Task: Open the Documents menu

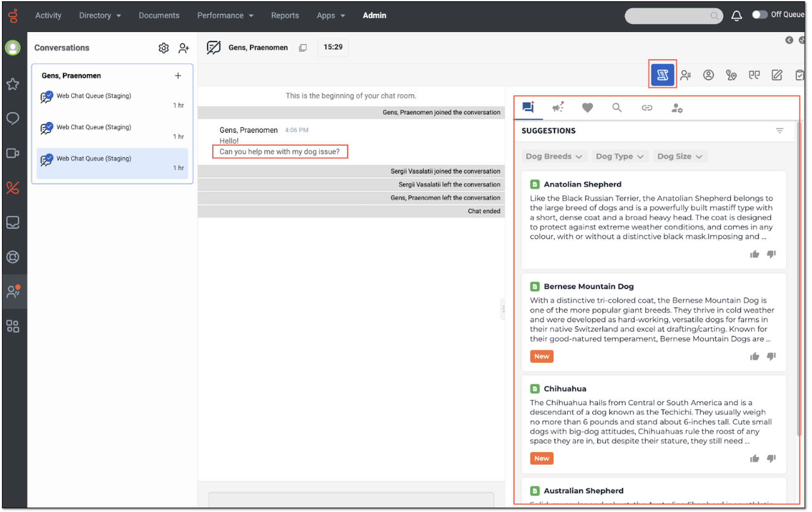Action: point(159,16)
